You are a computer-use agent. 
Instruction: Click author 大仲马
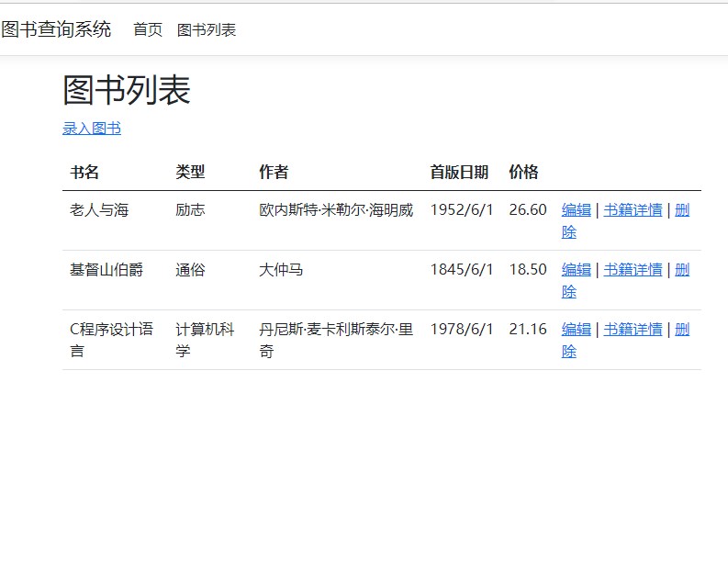[x=281, y=269]
